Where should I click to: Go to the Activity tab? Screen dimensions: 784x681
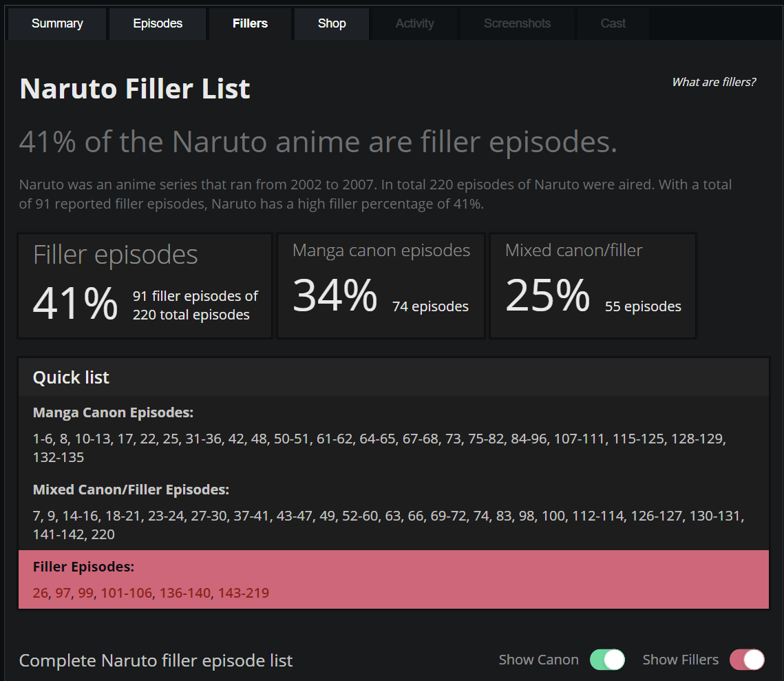pos(414,23)
